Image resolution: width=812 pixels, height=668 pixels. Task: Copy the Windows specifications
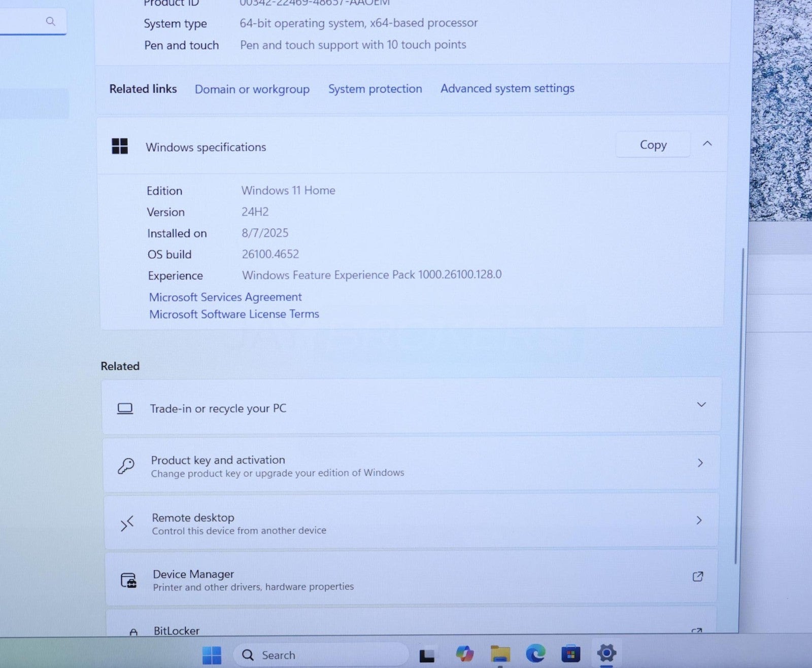(653, 145)
